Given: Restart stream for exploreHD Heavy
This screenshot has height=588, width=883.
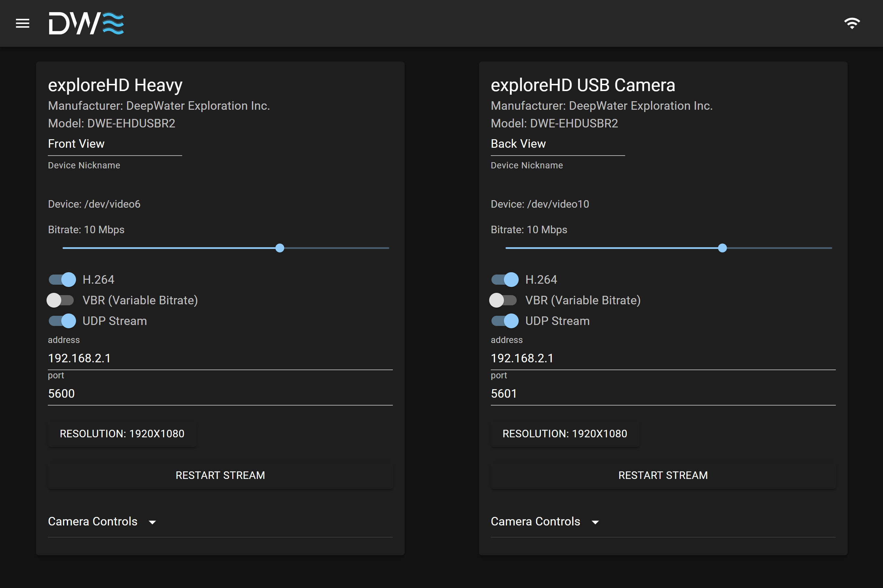Looking at the screenshot, I should click(x=220, y=475).
